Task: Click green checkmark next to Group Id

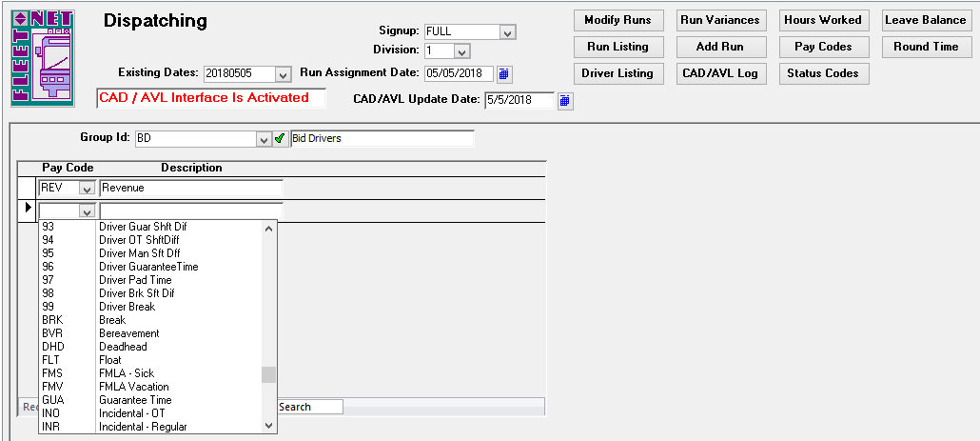Action: (x=280, y=139)
